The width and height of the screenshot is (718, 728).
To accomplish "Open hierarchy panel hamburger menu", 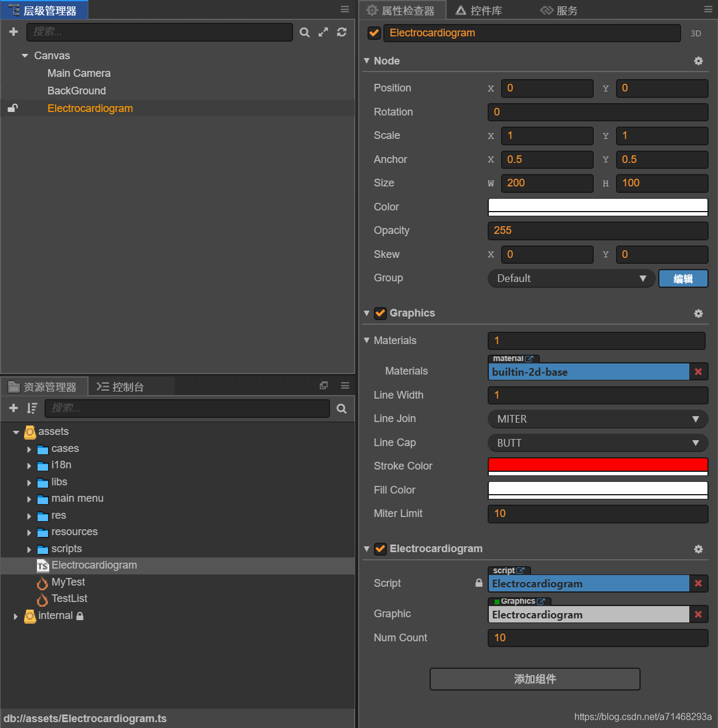I will coord(345,9).
